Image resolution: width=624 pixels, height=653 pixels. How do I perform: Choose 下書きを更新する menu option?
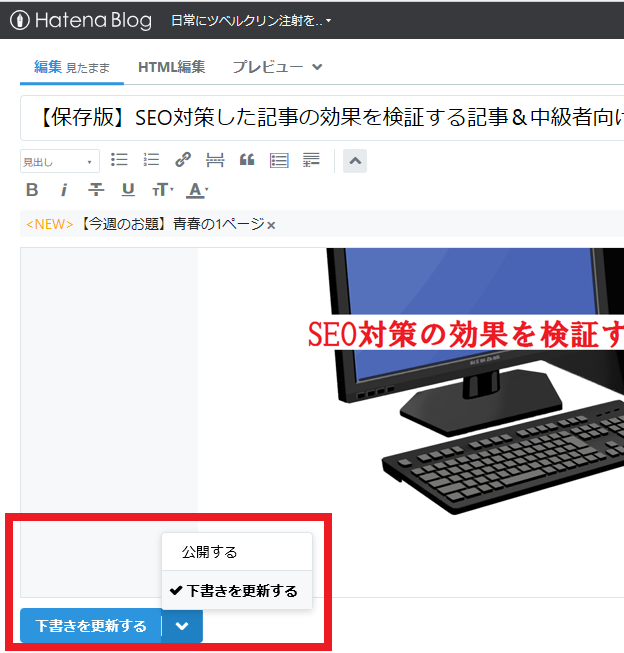[237, 591]
